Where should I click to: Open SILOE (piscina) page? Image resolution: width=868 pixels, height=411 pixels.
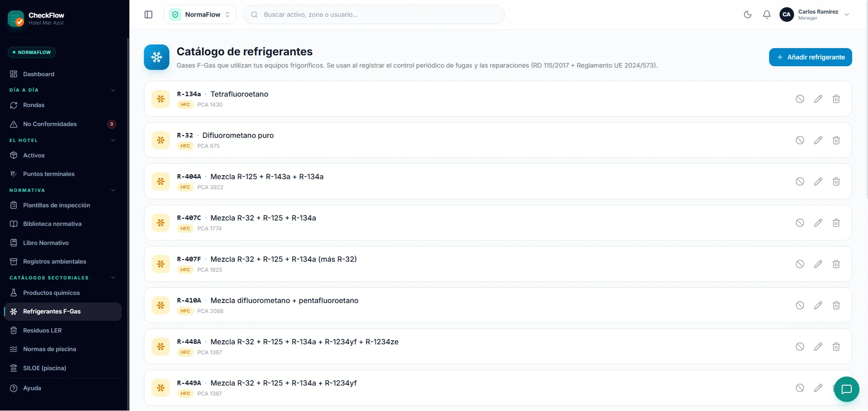(x=63, y=368)
